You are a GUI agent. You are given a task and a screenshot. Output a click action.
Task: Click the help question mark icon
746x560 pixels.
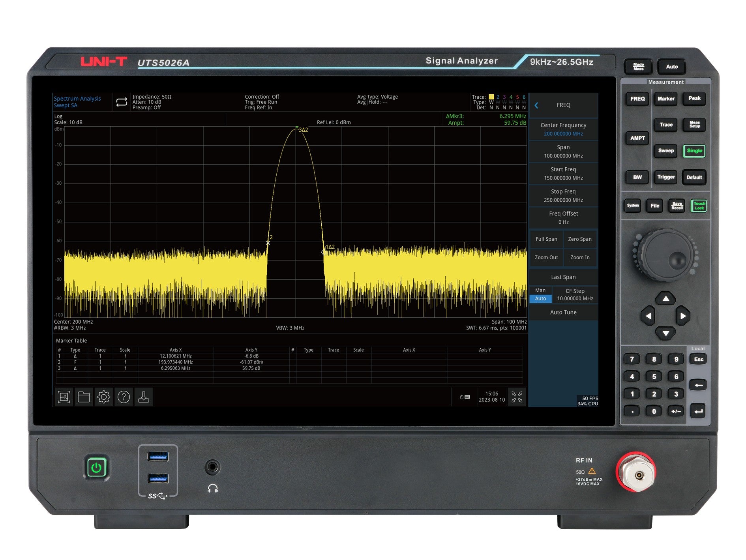pos(124,397)
